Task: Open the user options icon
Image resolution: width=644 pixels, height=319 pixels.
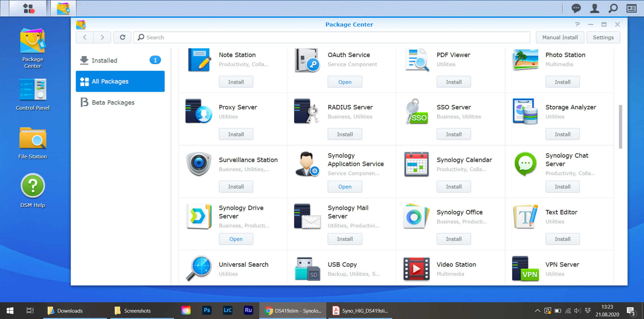Action: tap(594, 8)
